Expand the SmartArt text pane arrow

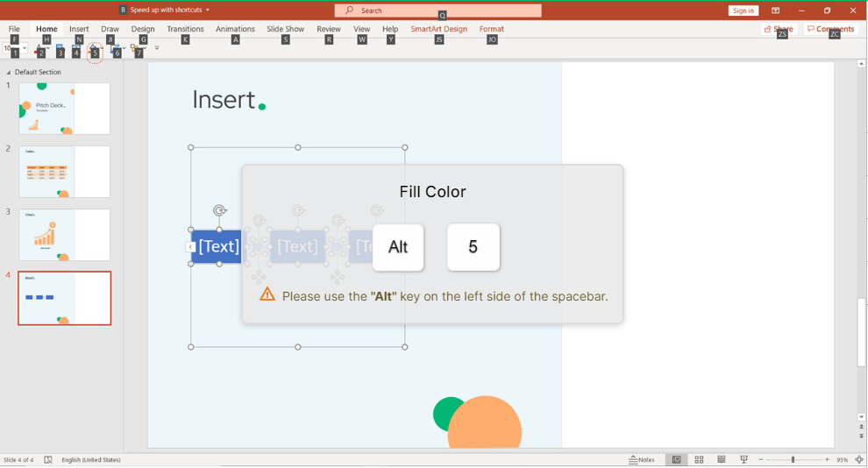click(x=190, y=247)
